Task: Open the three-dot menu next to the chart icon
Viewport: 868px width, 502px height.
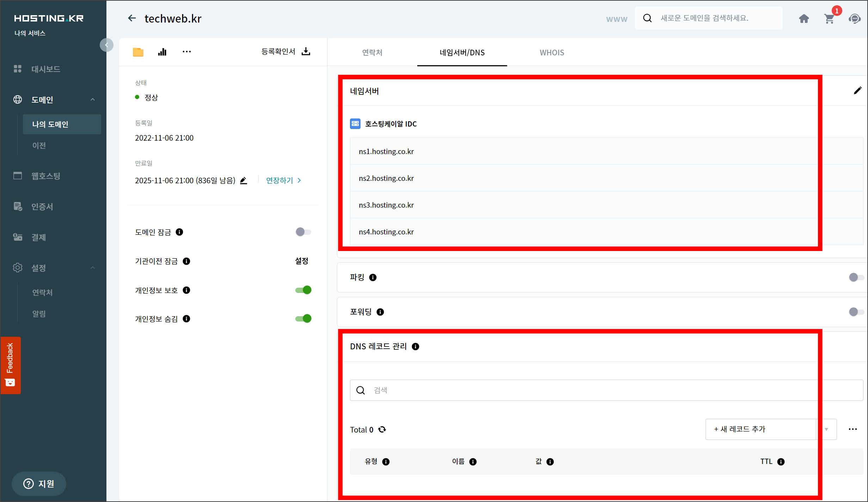Action: pyautogui.click(x=187, y=52)
